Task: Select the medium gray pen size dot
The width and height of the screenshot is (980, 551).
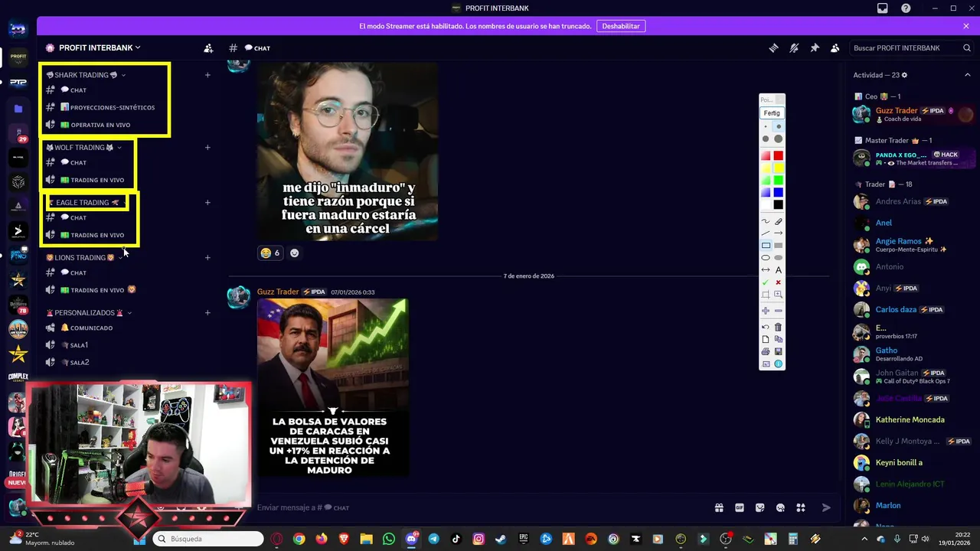Action: tap(766, 139)
